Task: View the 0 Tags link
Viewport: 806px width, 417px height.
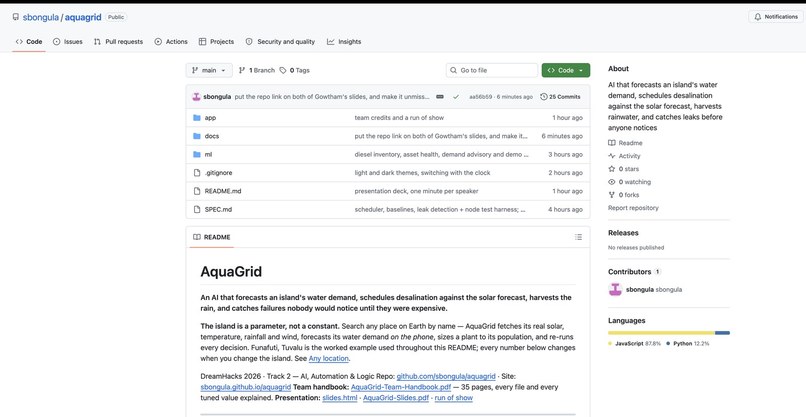Action: tap(295, 70)
